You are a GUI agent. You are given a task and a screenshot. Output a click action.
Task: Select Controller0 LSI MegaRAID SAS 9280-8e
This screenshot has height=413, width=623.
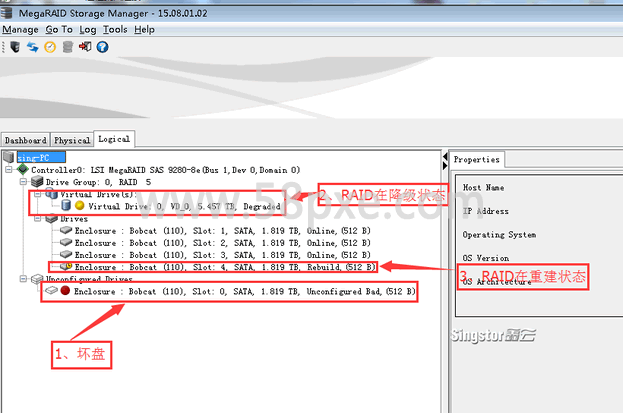[166, 170]
